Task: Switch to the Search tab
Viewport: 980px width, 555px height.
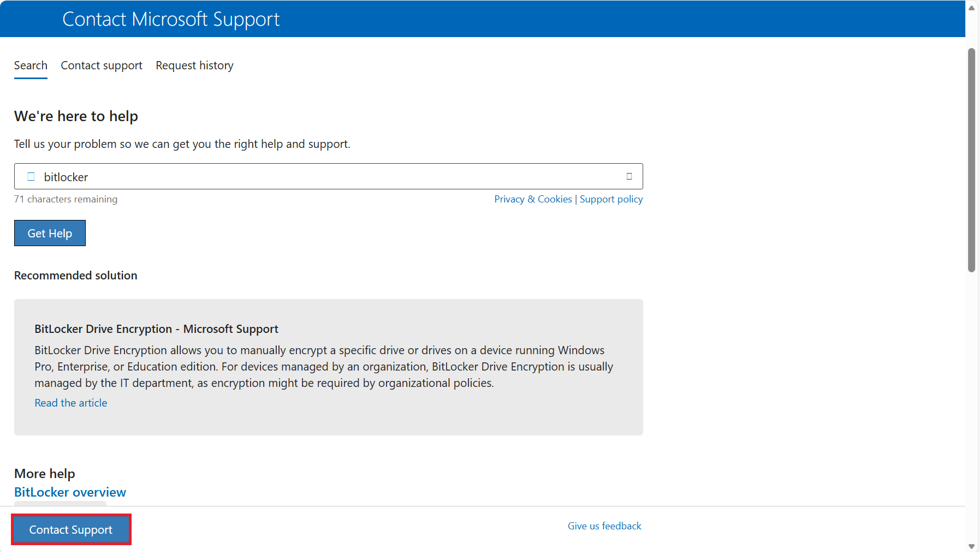Action: 31,65
